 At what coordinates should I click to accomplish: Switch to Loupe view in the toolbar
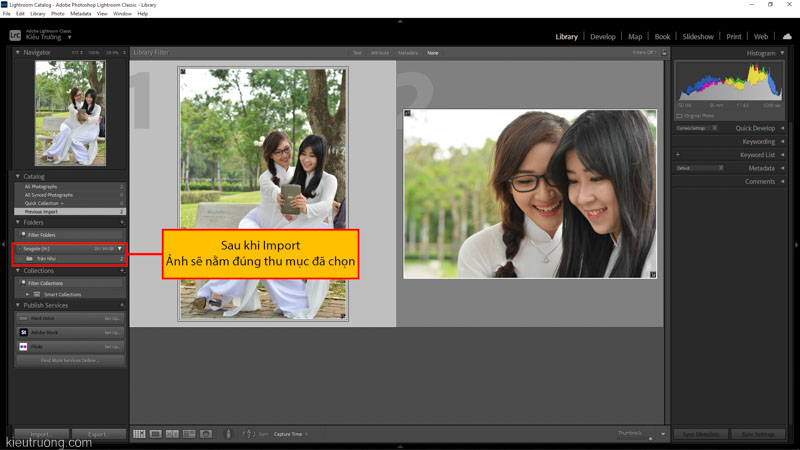pos(156,434)
